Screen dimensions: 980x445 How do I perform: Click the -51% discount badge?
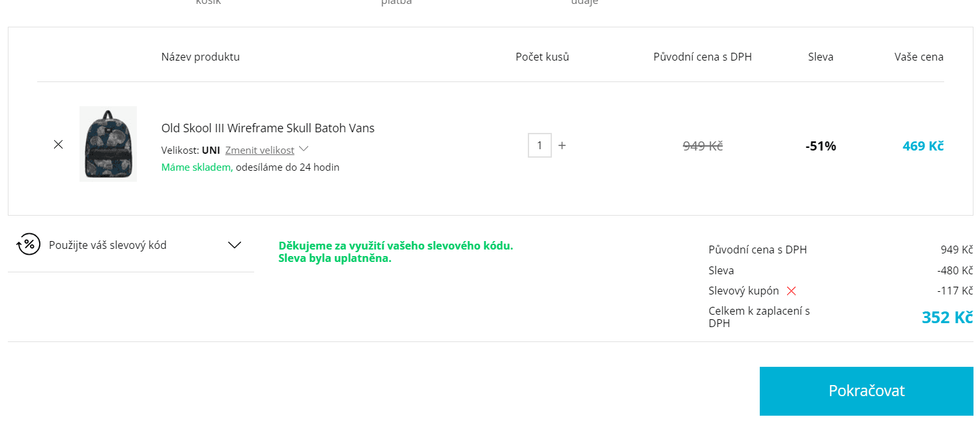point(820,146)
